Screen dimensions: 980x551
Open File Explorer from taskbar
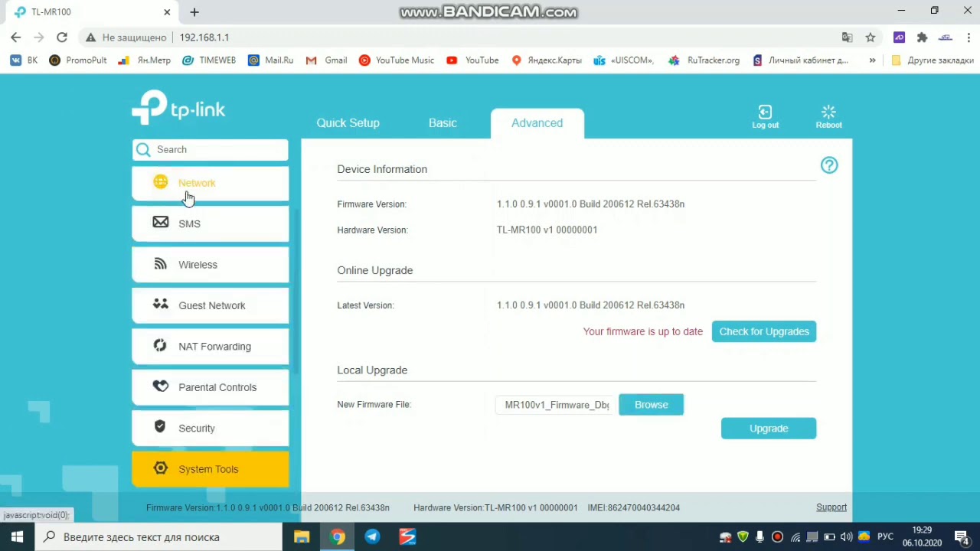click(302, 537)
